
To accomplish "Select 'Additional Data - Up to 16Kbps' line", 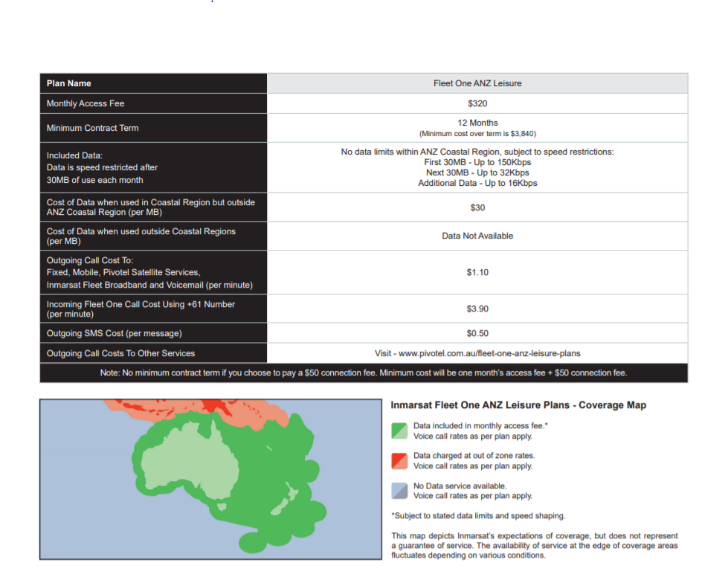I will 477,183.
